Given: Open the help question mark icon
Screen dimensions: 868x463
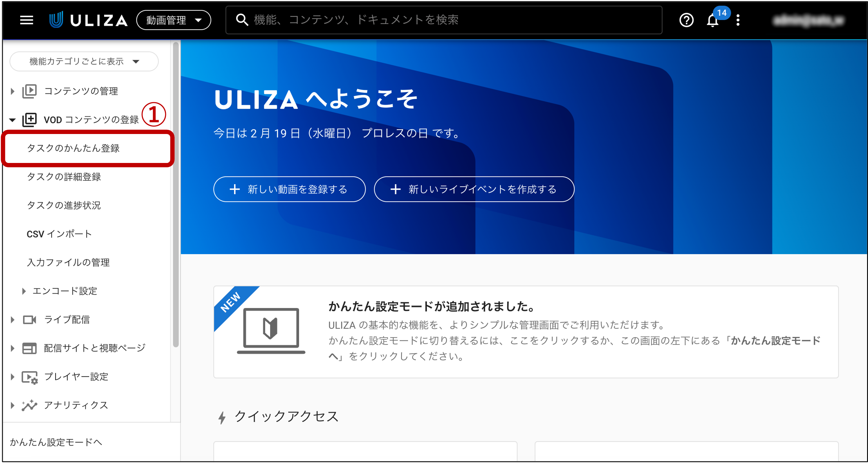Looking at the screenshot, I should click(686, 20).
